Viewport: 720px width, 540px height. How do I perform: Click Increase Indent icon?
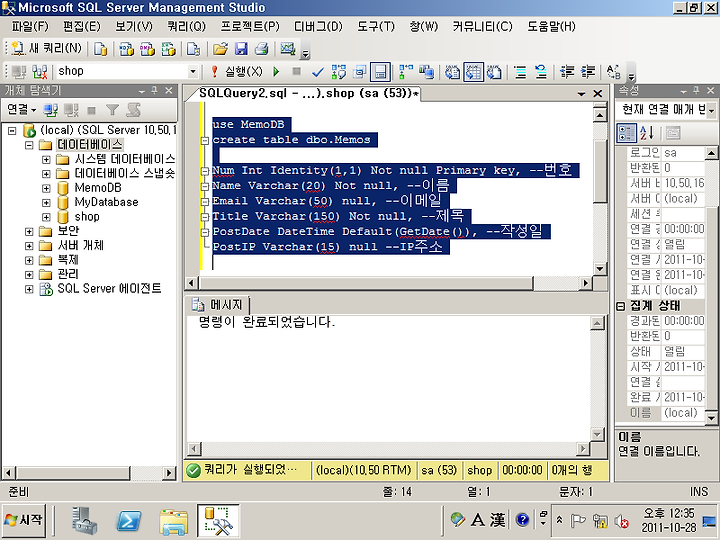[588, 72]
